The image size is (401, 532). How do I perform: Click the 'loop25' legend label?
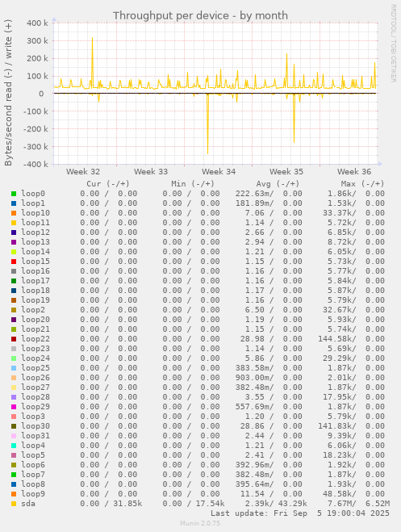pyautogui.click(x=36, y=368)
